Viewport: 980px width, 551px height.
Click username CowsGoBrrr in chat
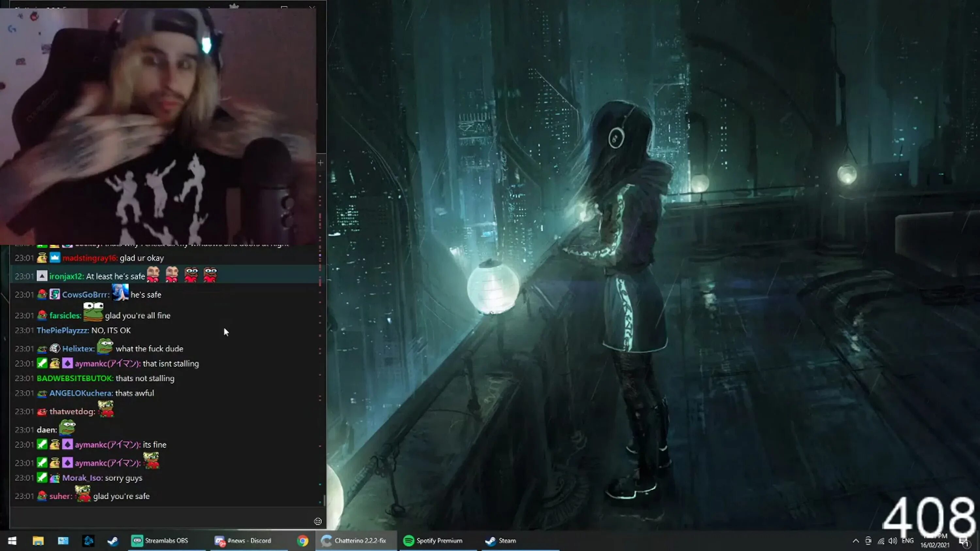tap(85, 295)
